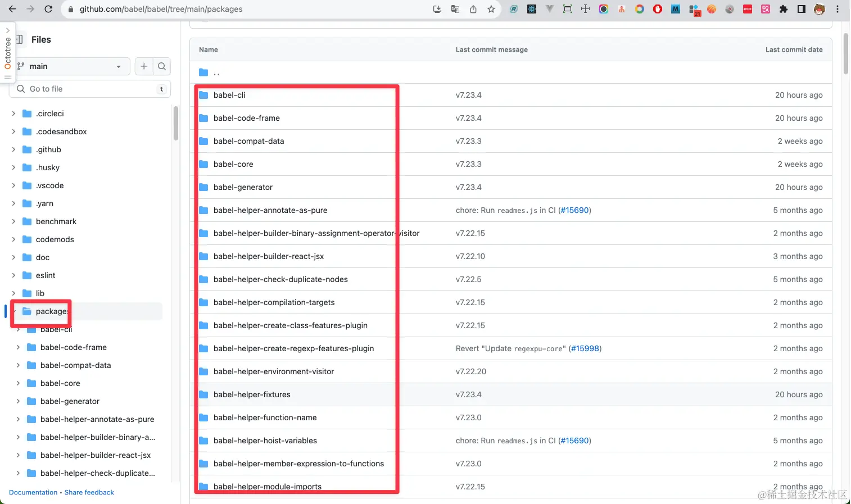Click the sidebar tree scrollbar
The image size is (851, 504).
[176, 124]
